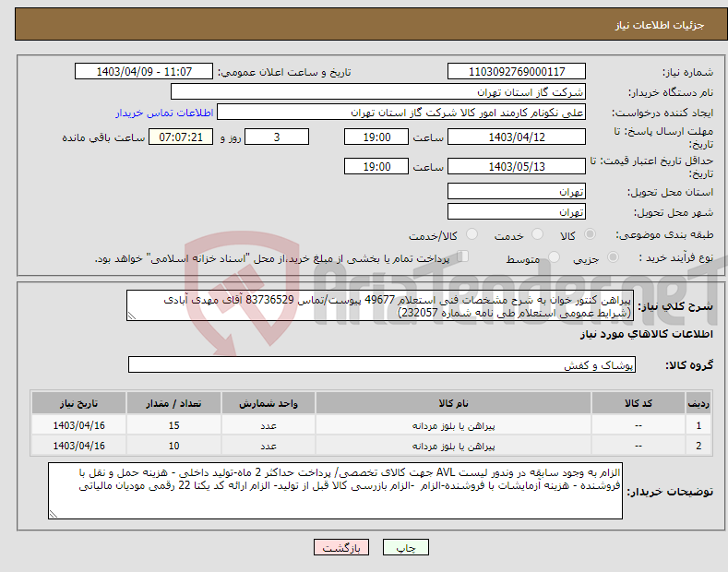Click the goods group field پوشاک و کفش
The height and width of the screenshot is (572, 728).
click(382, 365)
